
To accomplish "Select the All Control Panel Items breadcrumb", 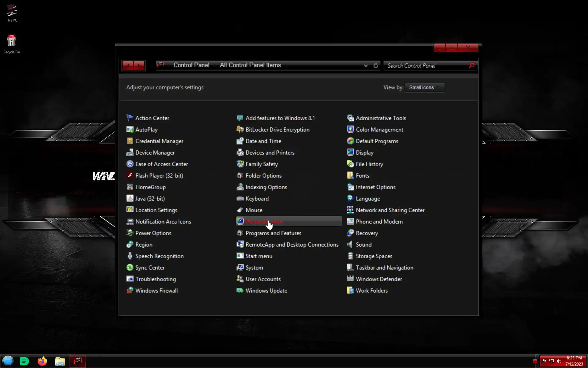I will [x=250, y=65].
